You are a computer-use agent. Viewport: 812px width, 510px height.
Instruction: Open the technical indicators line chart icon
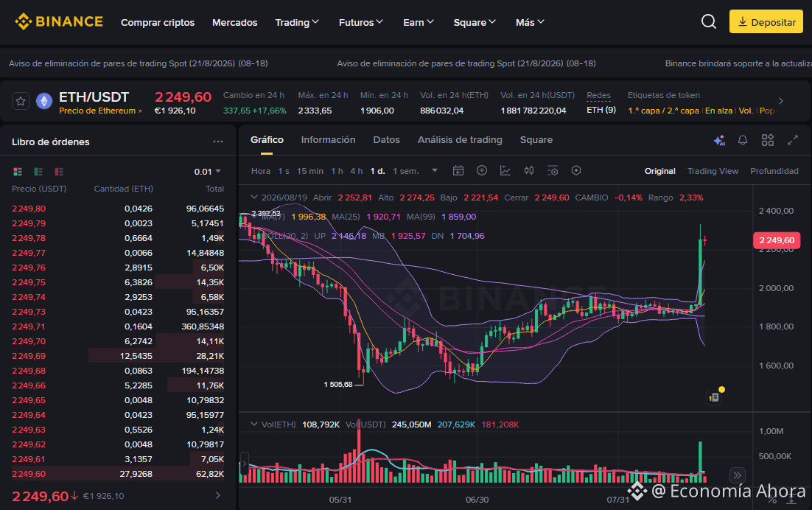point(505,171)
